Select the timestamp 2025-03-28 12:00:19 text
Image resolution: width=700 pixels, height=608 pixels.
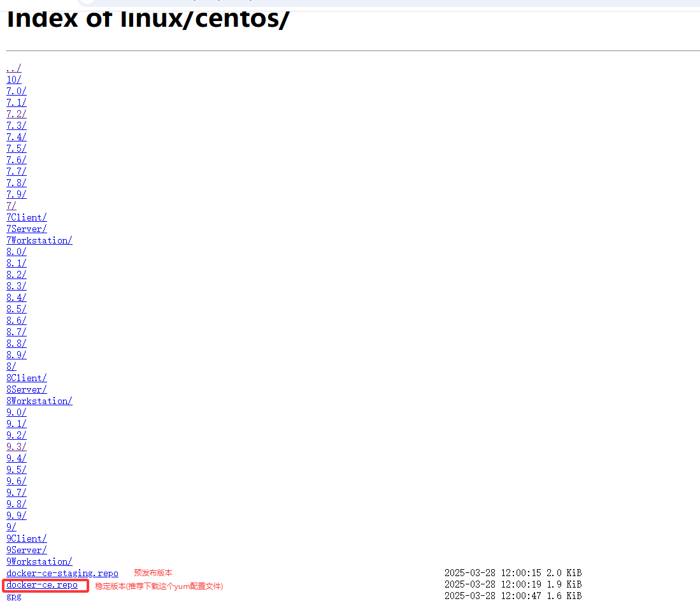[x=493, y=584]
